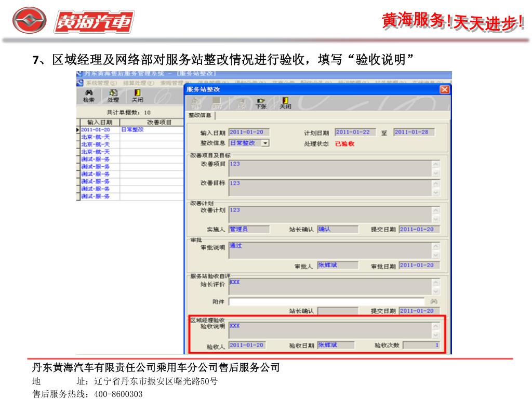Close the 服务站整改 dialog with red X
This screenshot has height=399, width=532.
445,89
